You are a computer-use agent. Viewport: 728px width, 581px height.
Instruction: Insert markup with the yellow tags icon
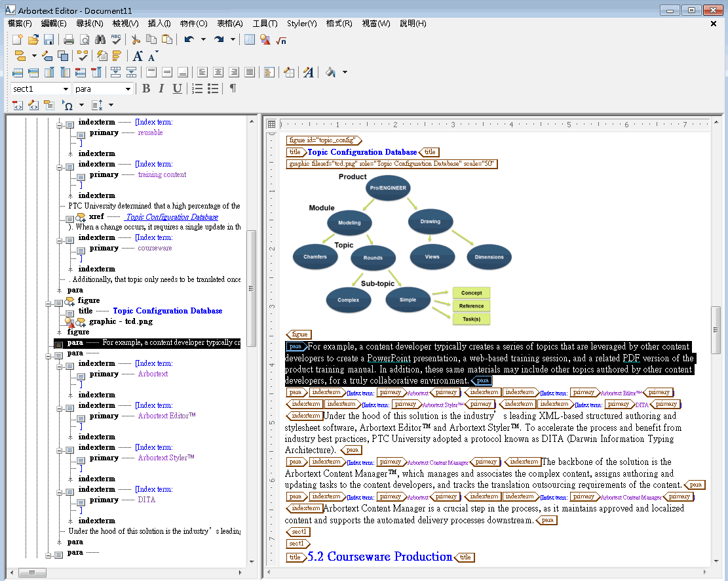point(20,56)
